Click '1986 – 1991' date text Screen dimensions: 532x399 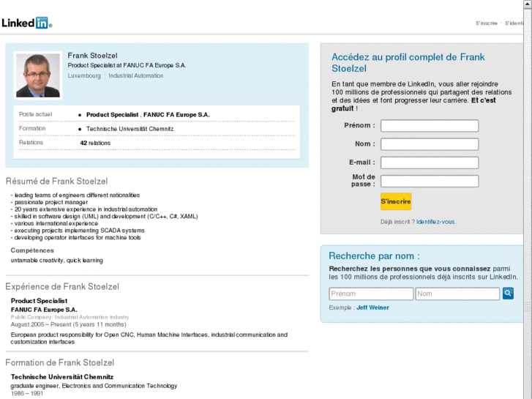27,393
